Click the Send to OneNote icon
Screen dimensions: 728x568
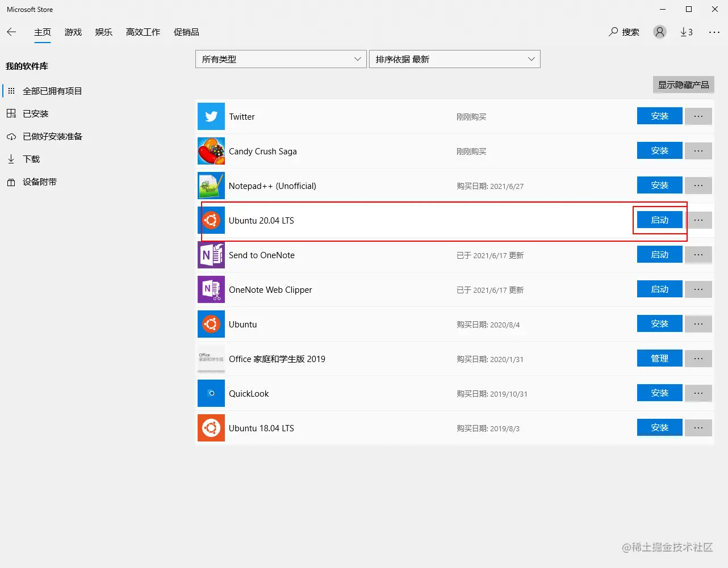pyautogui.click(x=211, y=255)
